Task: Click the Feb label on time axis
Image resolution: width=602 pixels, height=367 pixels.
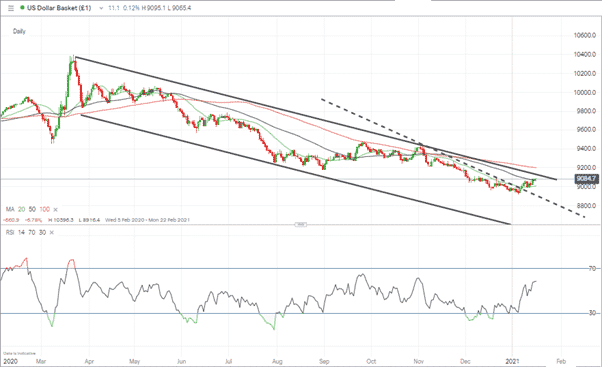Action: coord(561,361)
